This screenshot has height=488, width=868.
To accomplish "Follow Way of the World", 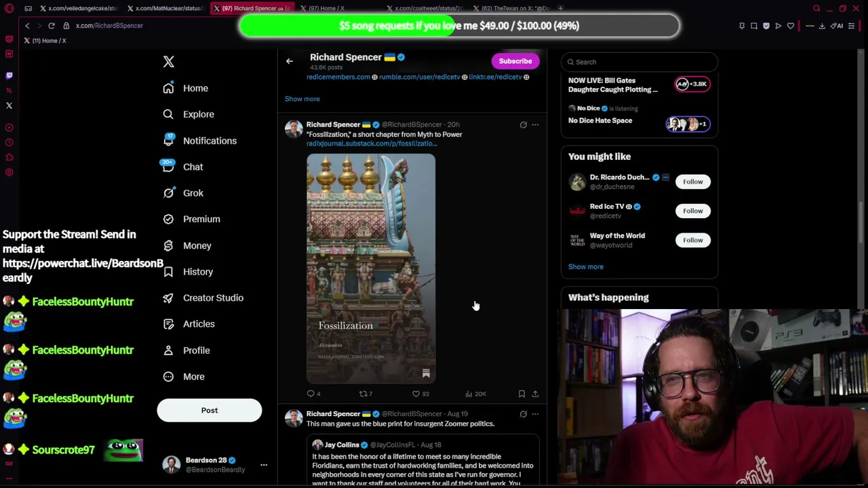I will click(x=693, y=240).
